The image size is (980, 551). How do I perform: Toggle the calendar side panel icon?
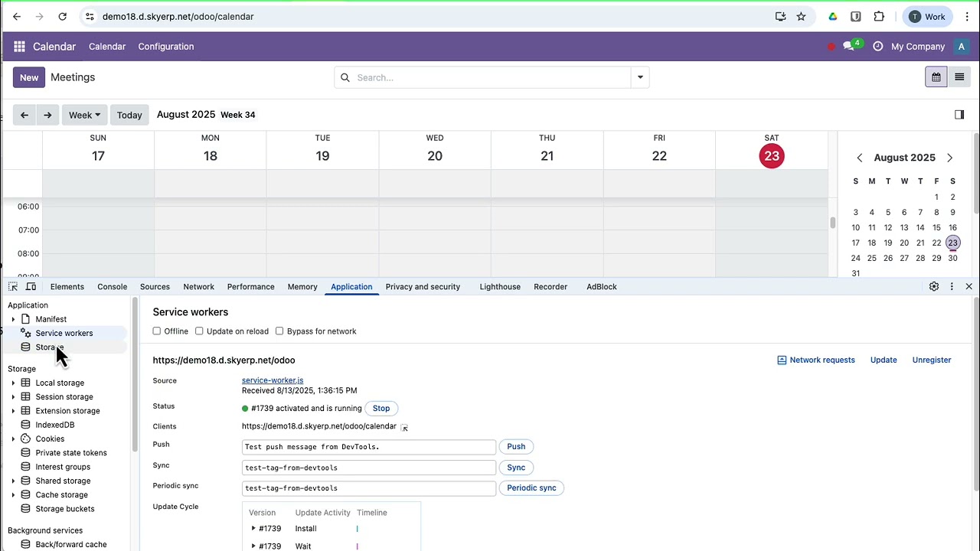(959, 115)
